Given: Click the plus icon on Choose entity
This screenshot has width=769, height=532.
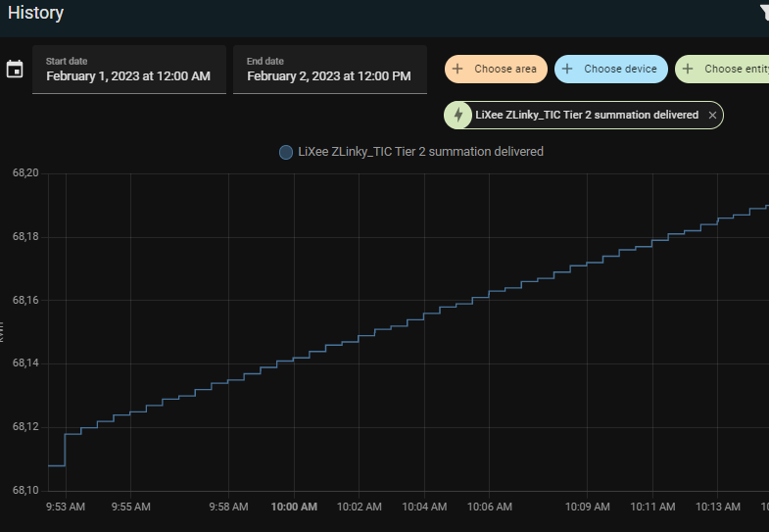Looking at the screenshot, I should [x=688, y=70].
